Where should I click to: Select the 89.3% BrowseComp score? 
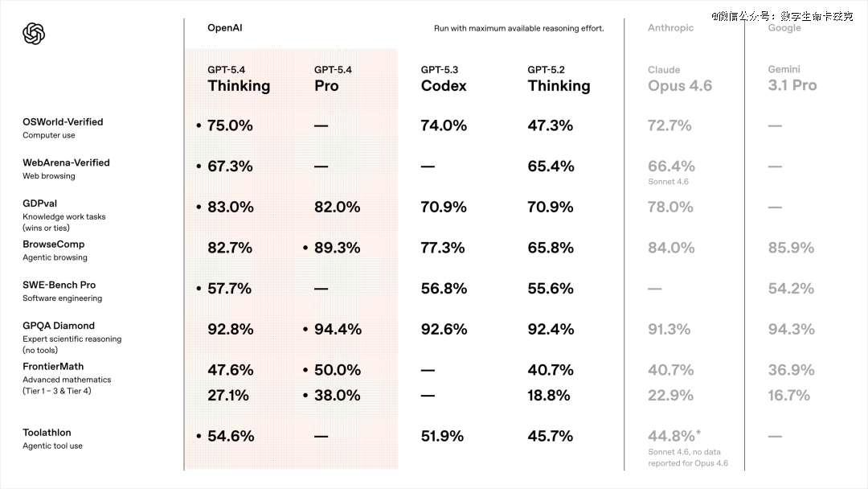[337, 248]
